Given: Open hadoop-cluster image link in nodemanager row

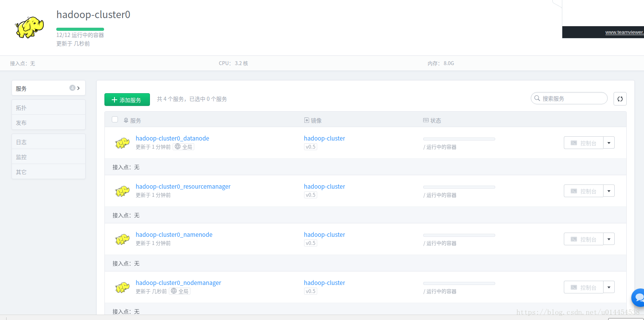Looking at the screenshot, I should click(x=325, y=283).
